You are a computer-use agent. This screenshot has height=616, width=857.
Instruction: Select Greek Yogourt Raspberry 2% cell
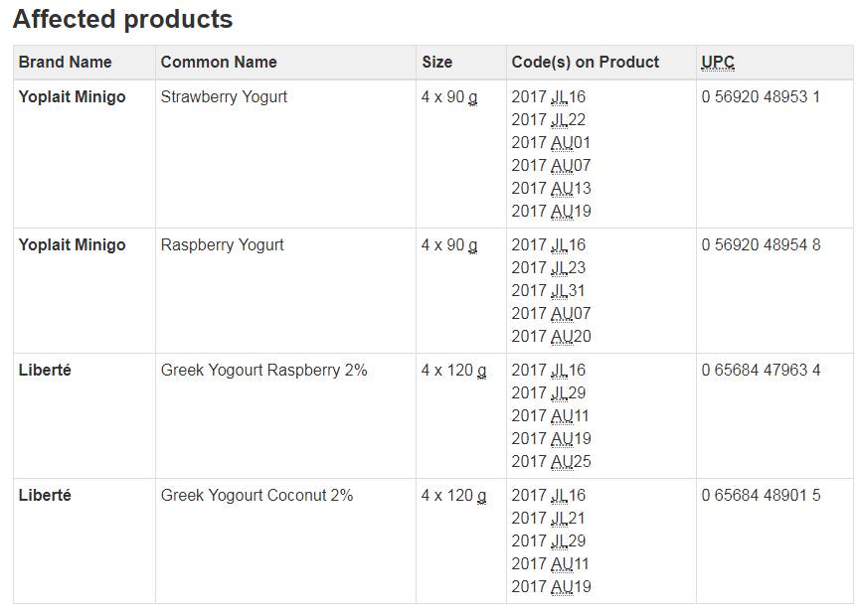click(263, 370)
